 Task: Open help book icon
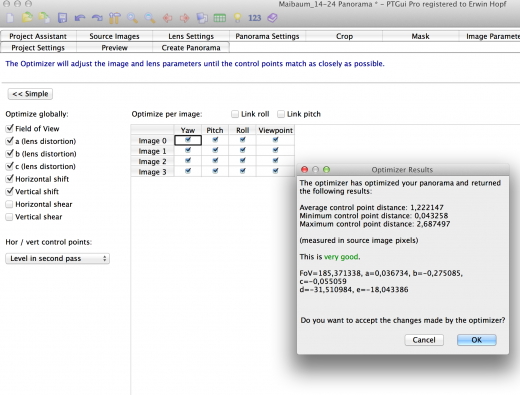click(272, 18)
